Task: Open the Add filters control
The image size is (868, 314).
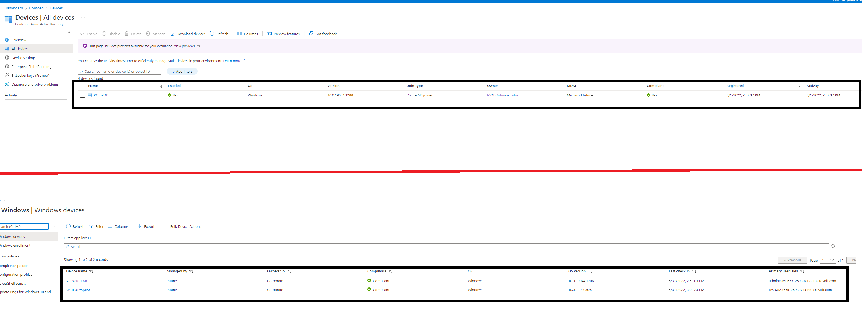Action: (x=182, y=71)
